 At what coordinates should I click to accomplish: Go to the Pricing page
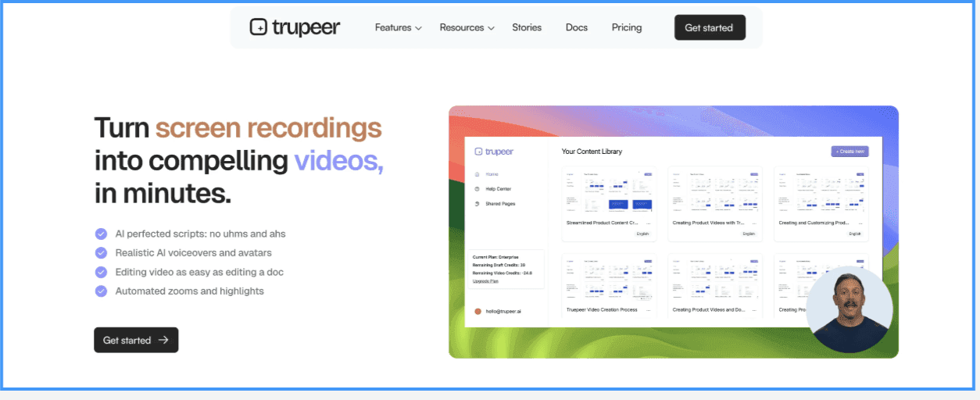[627, 27]
